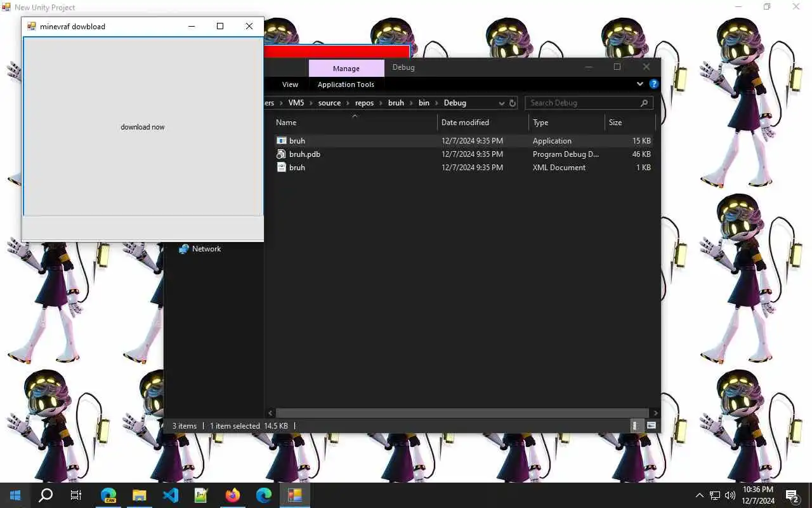Minimize the minevraf dowbload window
Viewport: 812px width, 508px height.
192,26
